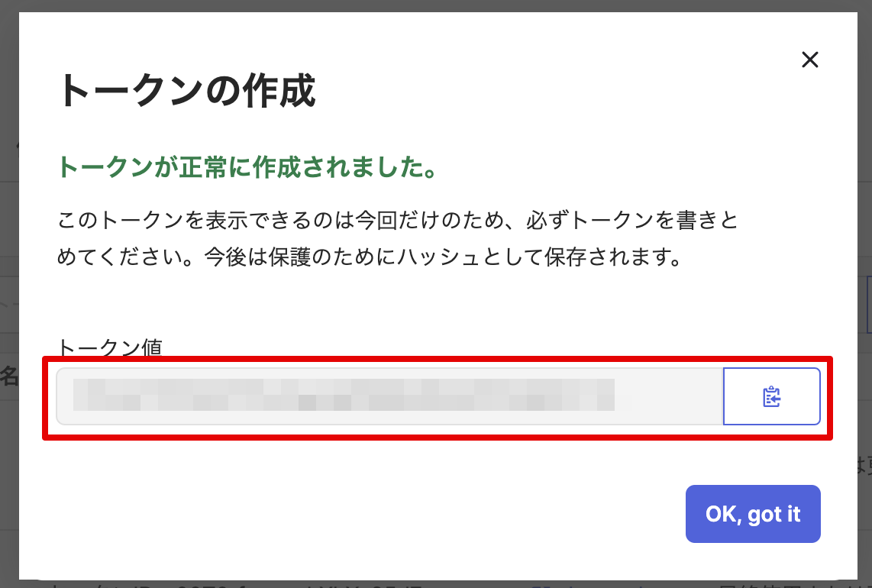Copy the token value to clipboard
The height and width of the screenshot is (588, 872).
coord(771,396)
